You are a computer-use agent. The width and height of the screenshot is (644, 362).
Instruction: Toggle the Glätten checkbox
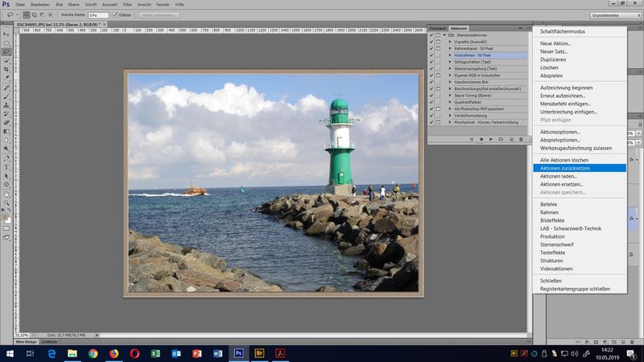(115, 14)
